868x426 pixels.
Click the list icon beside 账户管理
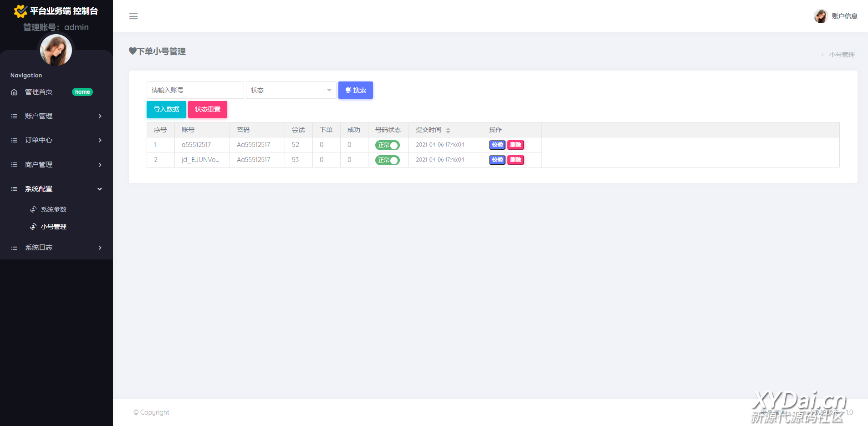tap(14, 116)
